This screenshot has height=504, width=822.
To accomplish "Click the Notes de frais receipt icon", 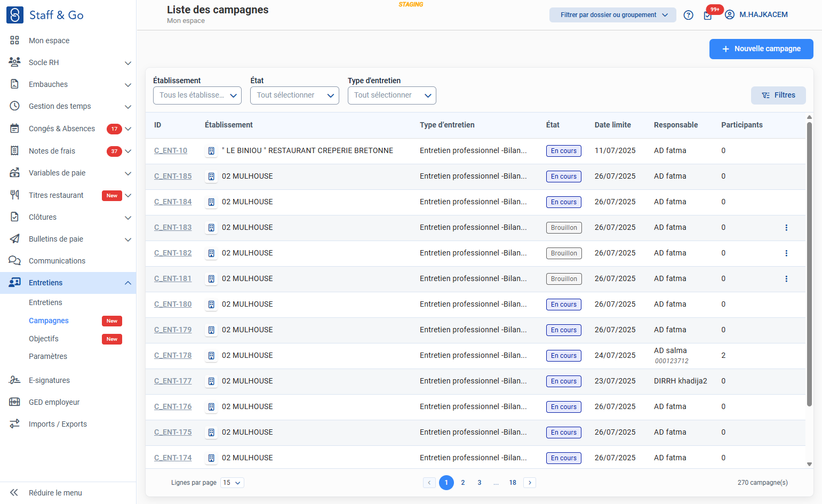I will pyautogui.click(x=14, y=150).
